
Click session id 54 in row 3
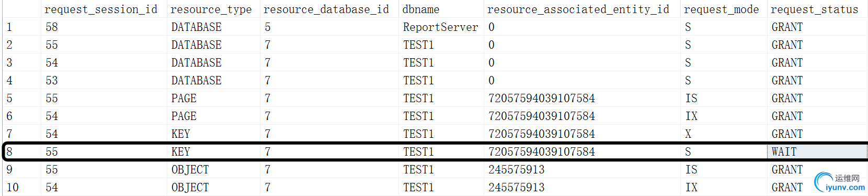pyautogui.click(x=104, y=62)
